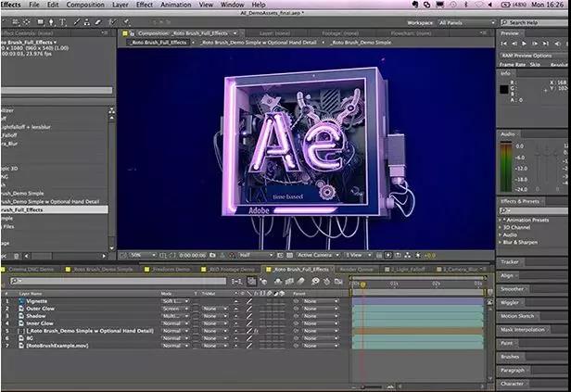
Task: Play the preview in Preview panel
Action: coord(524,44)
